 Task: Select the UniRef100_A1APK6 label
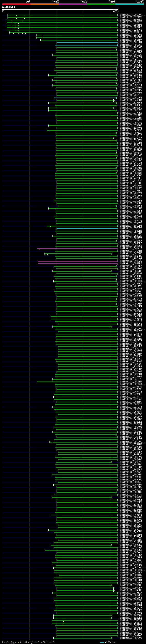(x=131, y=284)
